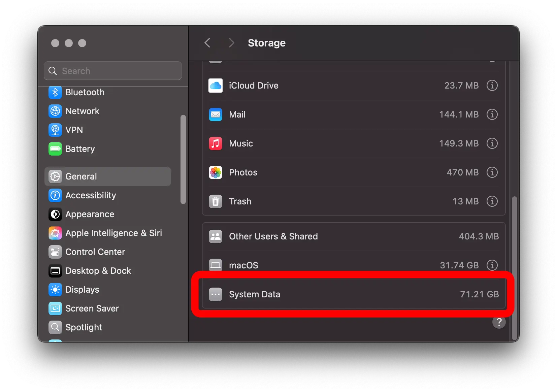Show info for macOS storage

[x=492, y=265]
